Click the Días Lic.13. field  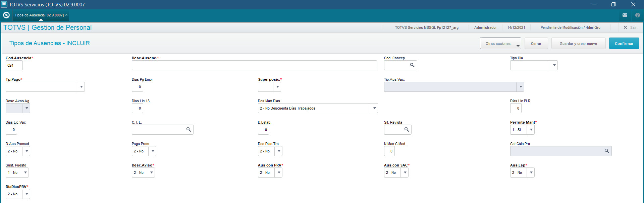[138, 108]
